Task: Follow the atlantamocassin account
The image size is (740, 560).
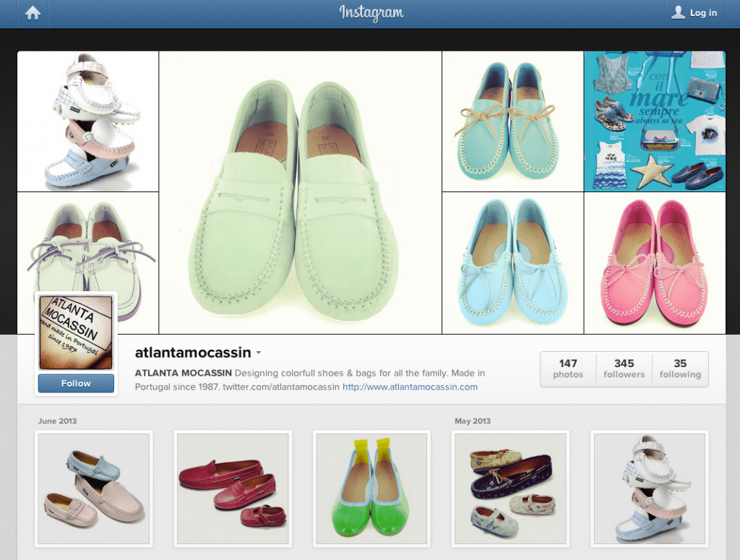Action: point(76,383)
